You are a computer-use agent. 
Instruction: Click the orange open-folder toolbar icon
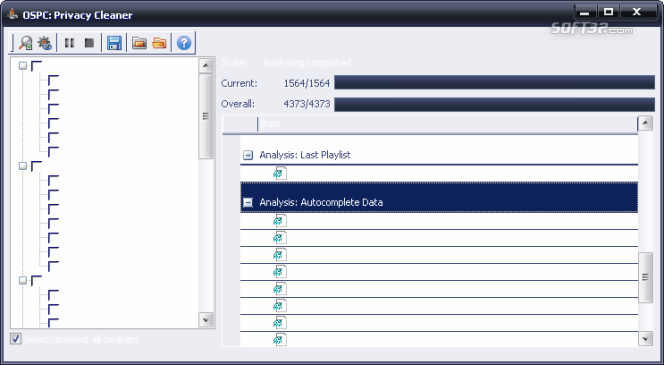pos(159,43)
